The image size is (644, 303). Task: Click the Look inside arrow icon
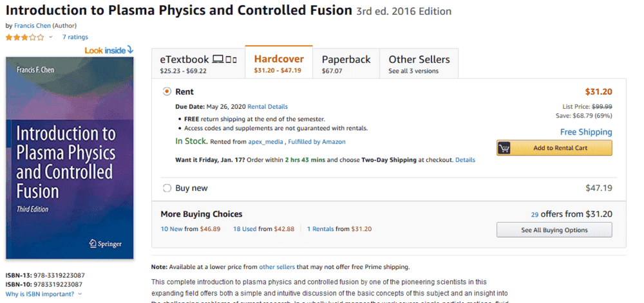(130, 50)
